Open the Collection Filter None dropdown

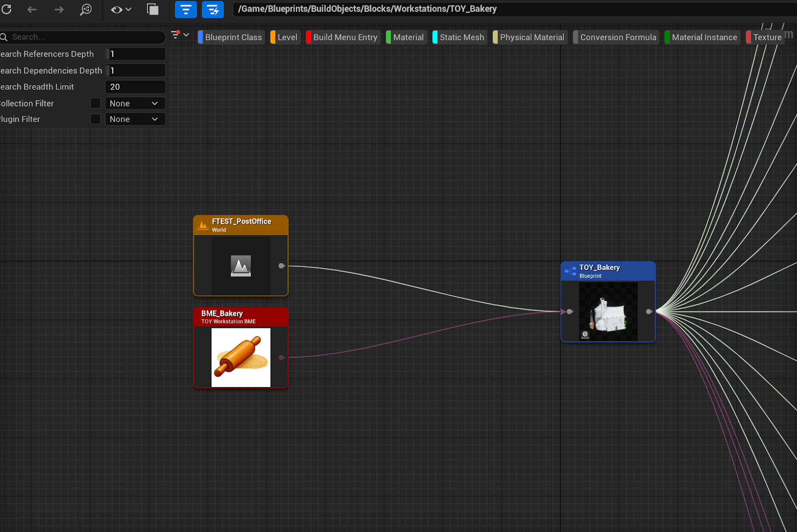(134, 103)
